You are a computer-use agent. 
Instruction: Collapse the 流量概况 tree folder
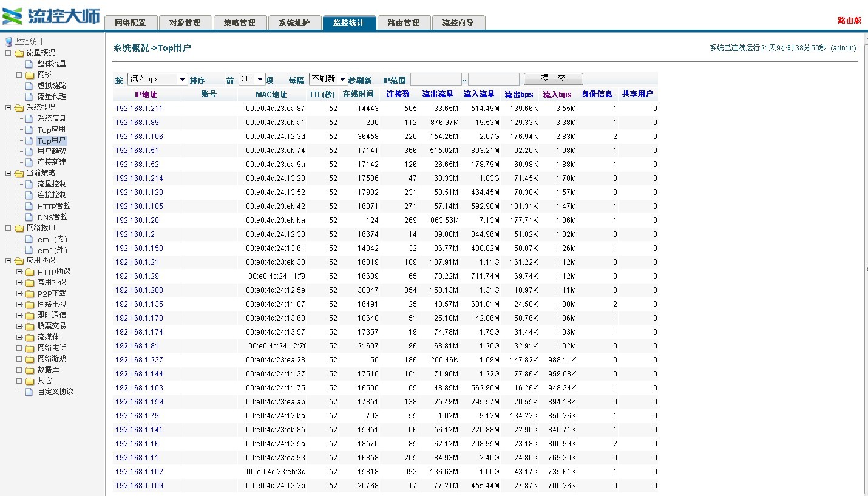point(8,53)
